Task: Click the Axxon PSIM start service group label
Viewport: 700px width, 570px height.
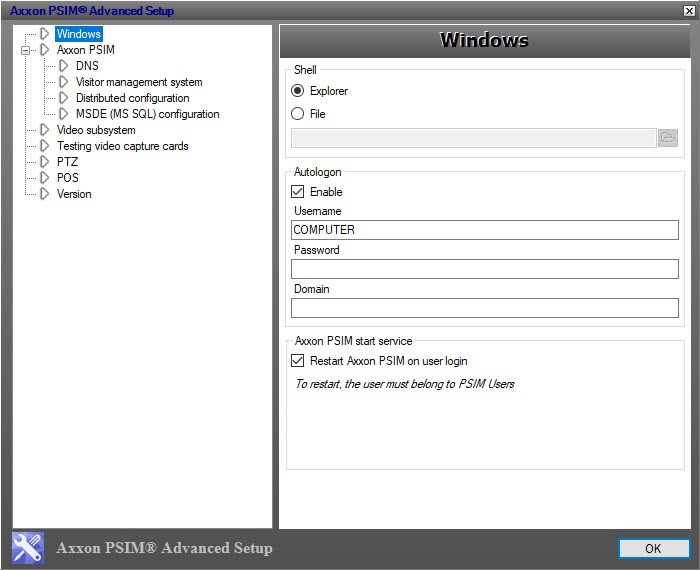Action: click(x=353, y=341)
